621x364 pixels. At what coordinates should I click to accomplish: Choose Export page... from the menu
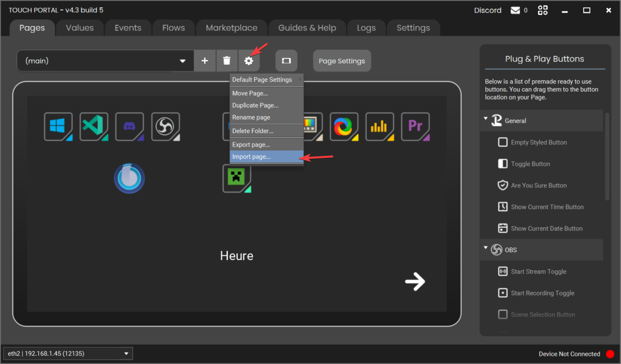pos(267,144)
